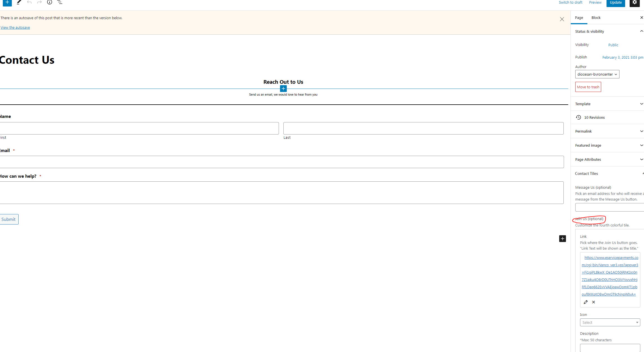The height and width of the screenshot is (352, 644).
Task: Open the Author dropdown diocesan-byroncenter
Action: tap(597, 74)
